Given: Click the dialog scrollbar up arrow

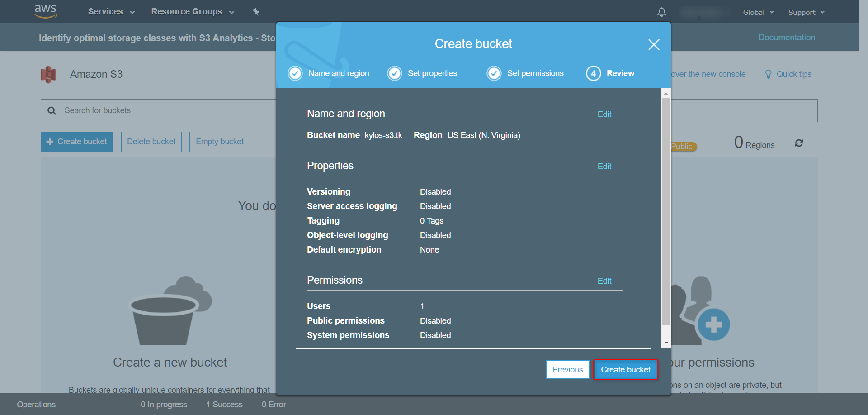Looking at the screenshot, I should pos(666,93).
